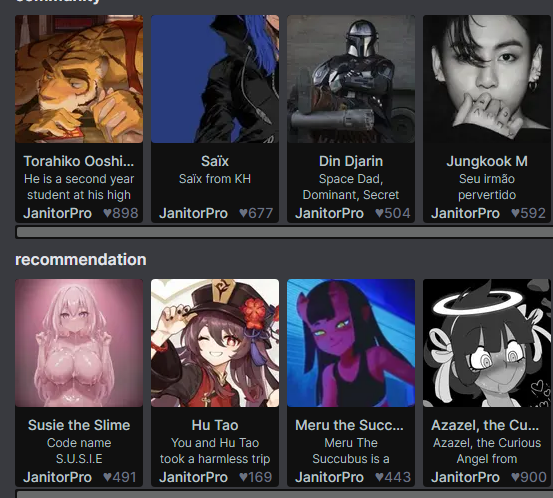Viewport: 553px width, 498px height.
Task: Click JanitorPro author on Din Djarin card
Action: pyautogui.click(x=329, y=213)
